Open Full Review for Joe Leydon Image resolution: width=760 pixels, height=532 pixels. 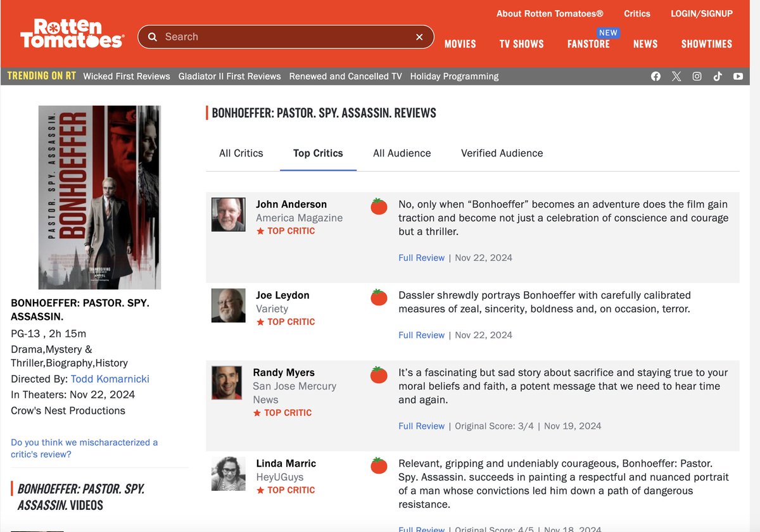(x=422, y=335)
